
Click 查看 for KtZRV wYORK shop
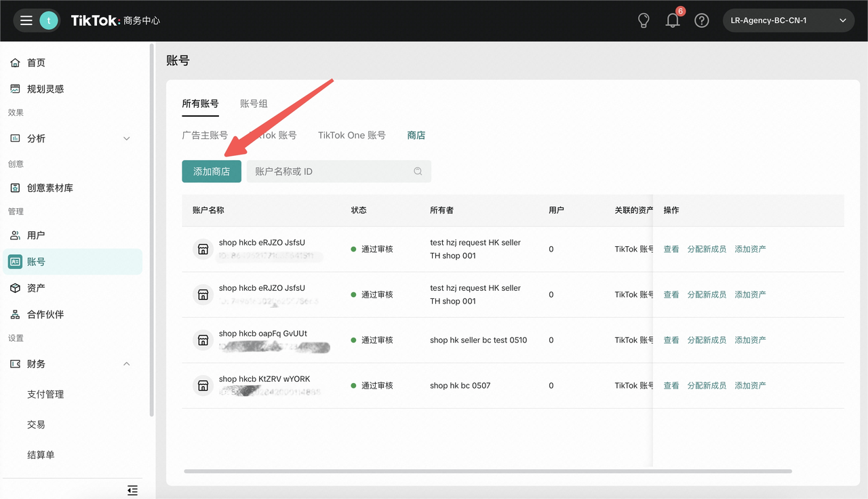(x=671, y=386)
